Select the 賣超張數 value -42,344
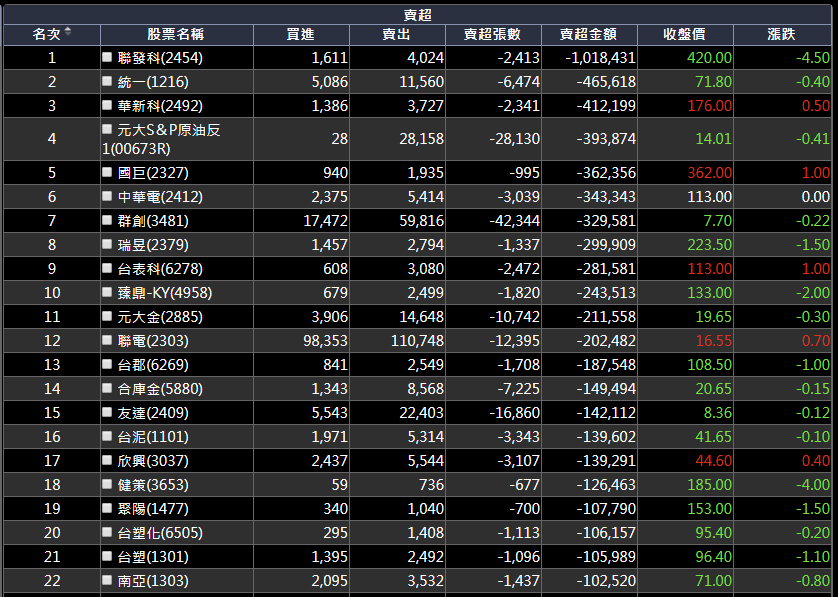838x597 pixels. coord(515,221)
